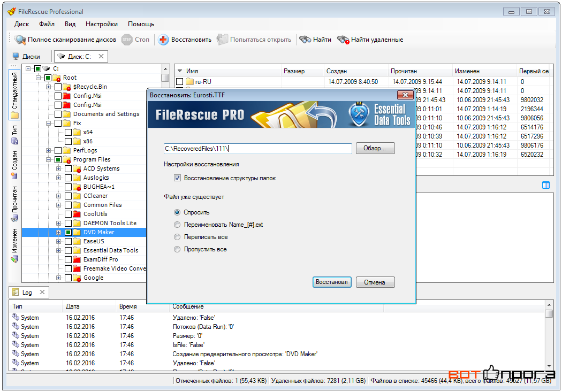This screenshot has height=392, width=562.
Task: Select the Common Files tree item
Action: point(103,205)
